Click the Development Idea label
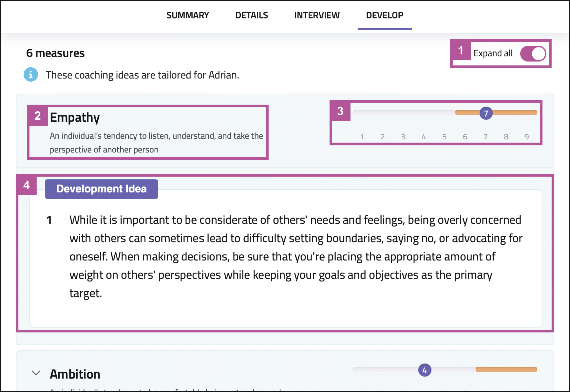Viewport: 570px width, 392px height. click(x=101, y=189)
